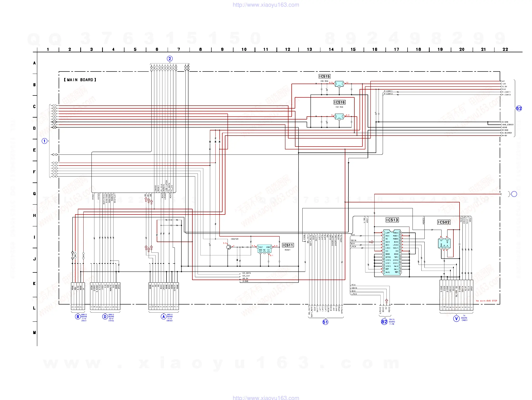Image resolution: width=532 pixels, height=400 pixels.
Task: Select the IC513 label
Action: click(392, 220)
